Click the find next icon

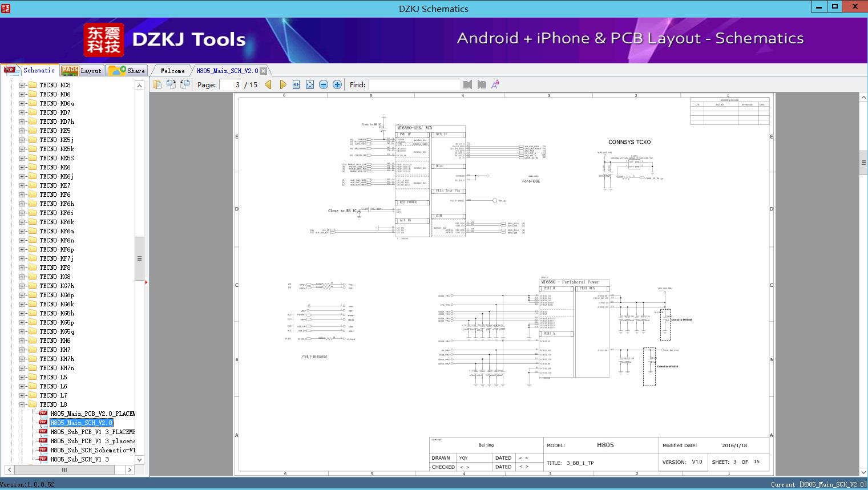(x=482, y=84)
